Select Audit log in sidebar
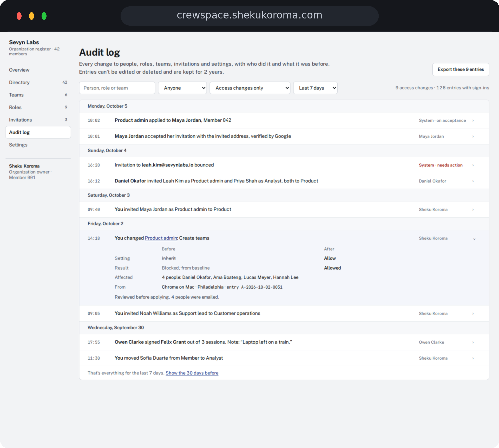The image size is (499, 448). pyautogui.click(x=38, y=132)
